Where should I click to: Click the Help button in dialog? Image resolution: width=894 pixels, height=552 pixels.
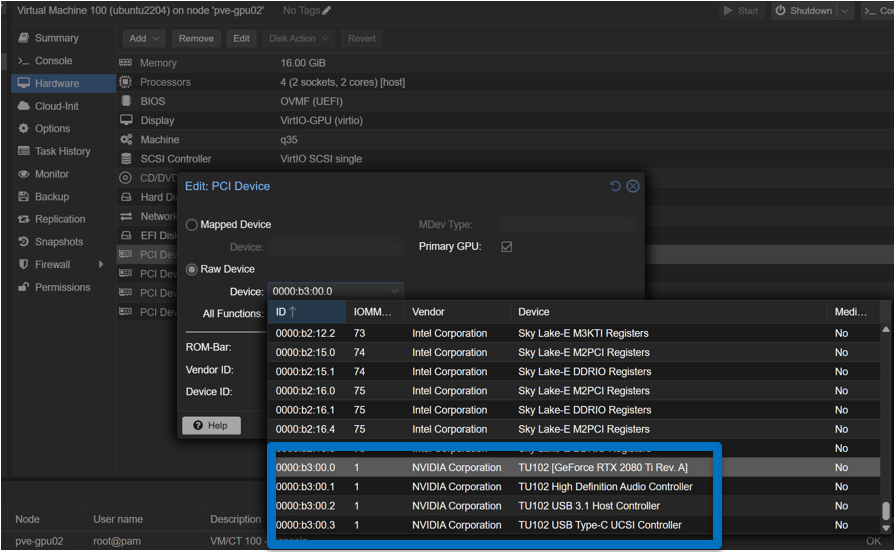point(211,425)
